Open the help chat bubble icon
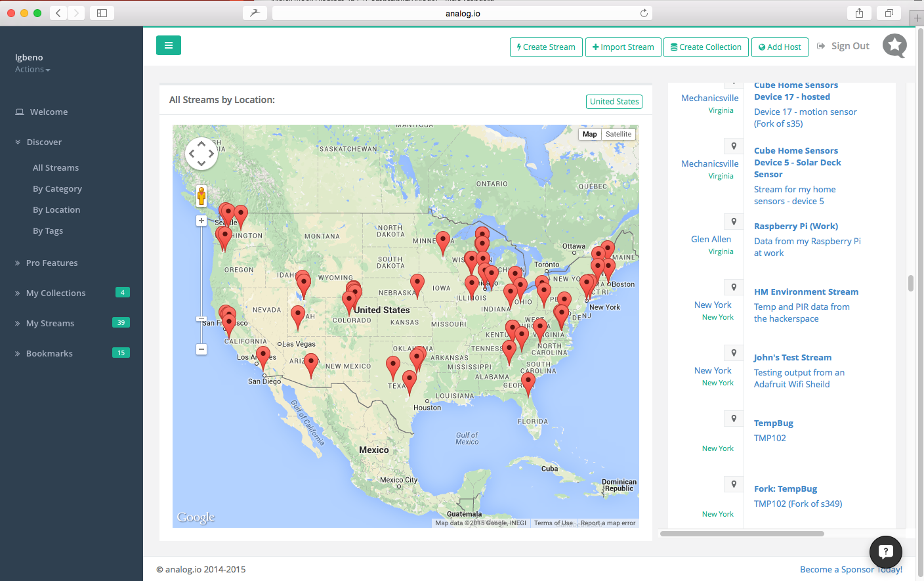Screen dimensions: 924x581 tap(886, 552)
